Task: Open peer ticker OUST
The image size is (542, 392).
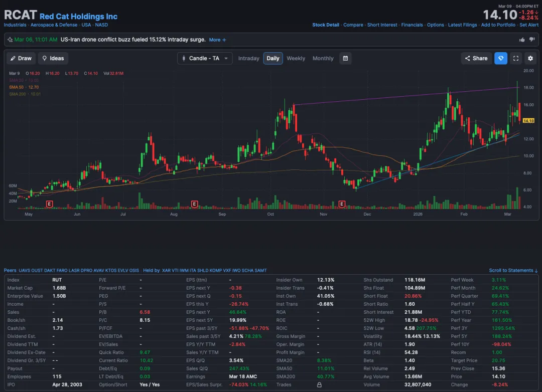Action: (37, 270)
